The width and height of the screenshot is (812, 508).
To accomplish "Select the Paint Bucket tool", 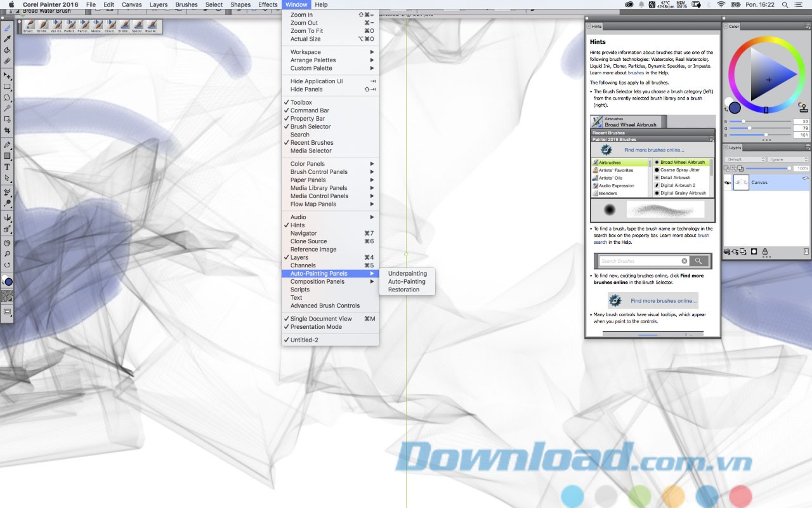I will 8,50.
